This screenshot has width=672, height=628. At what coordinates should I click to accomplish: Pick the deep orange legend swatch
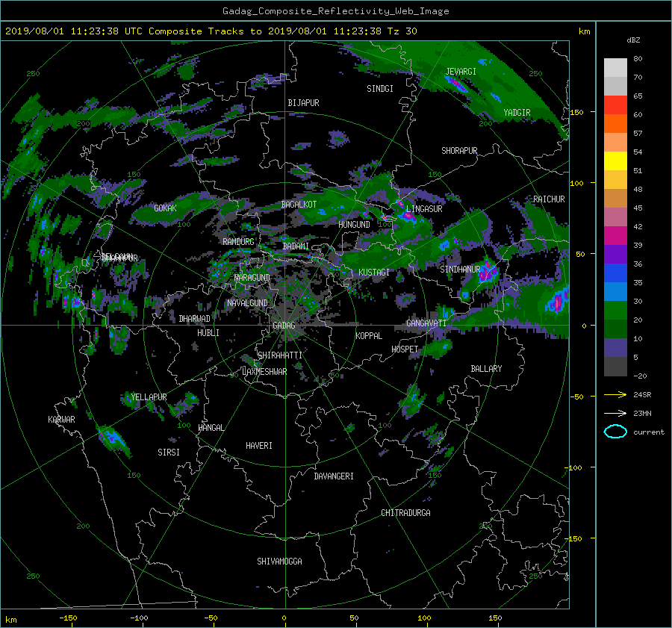(615, 124)
